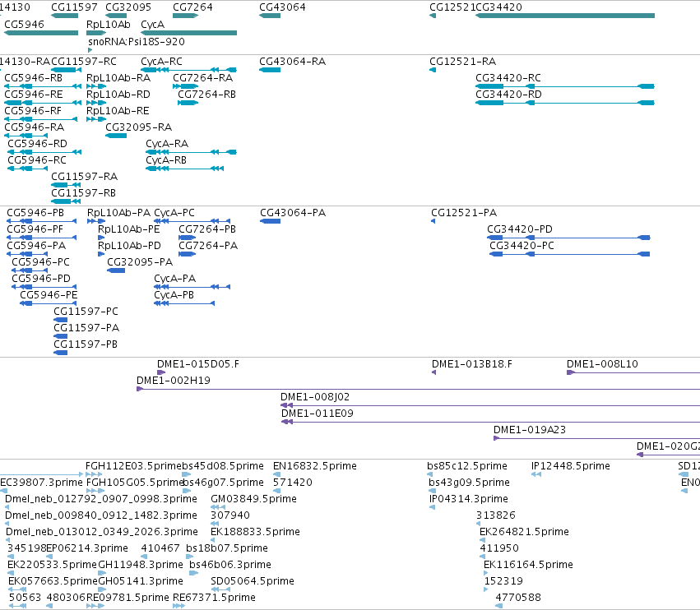
Task: Click the CG43064 gene label in top track
Action: pyautogui.click(x=282, y=7)
